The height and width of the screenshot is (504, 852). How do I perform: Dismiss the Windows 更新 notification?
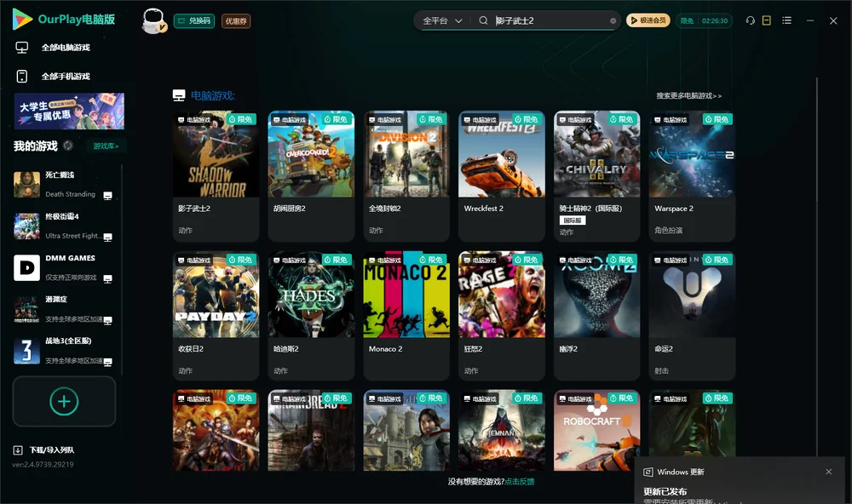pos(829,472)
